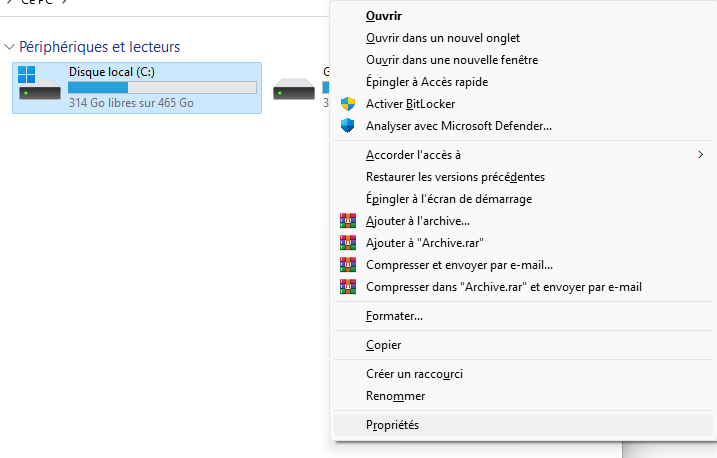Choose Compresser dans "Archive.rar" et envoyer par e-mail
The height and width of the screenshot is (458, 717).
pyautogui.click(x=523, y=287)
